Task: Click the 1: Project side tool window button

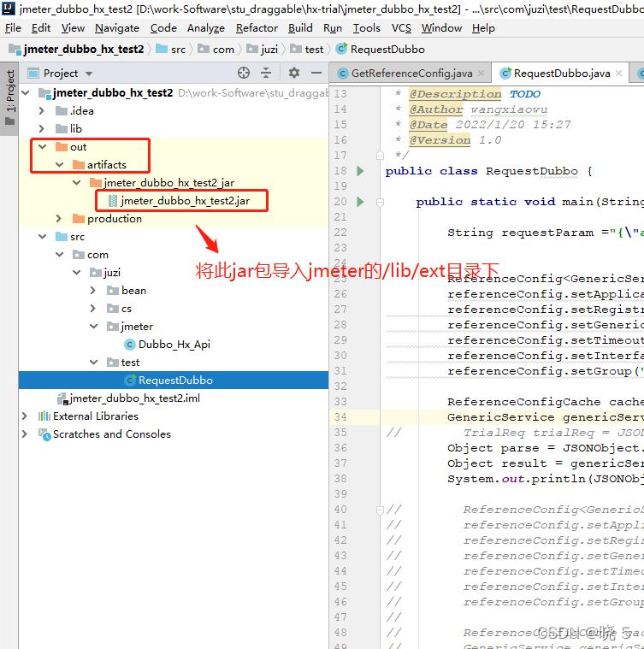Action: click(x=9, y=98)
